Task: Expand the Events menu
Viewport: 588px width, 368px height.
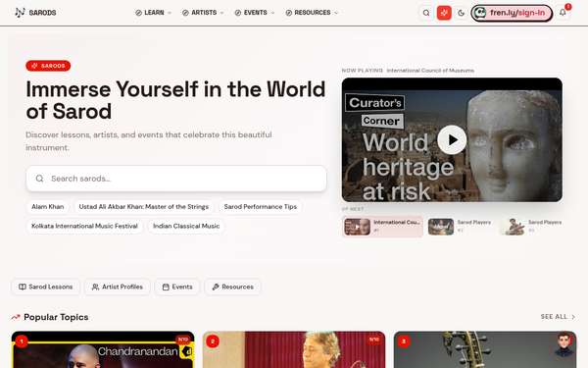Action: coord(255,13)
